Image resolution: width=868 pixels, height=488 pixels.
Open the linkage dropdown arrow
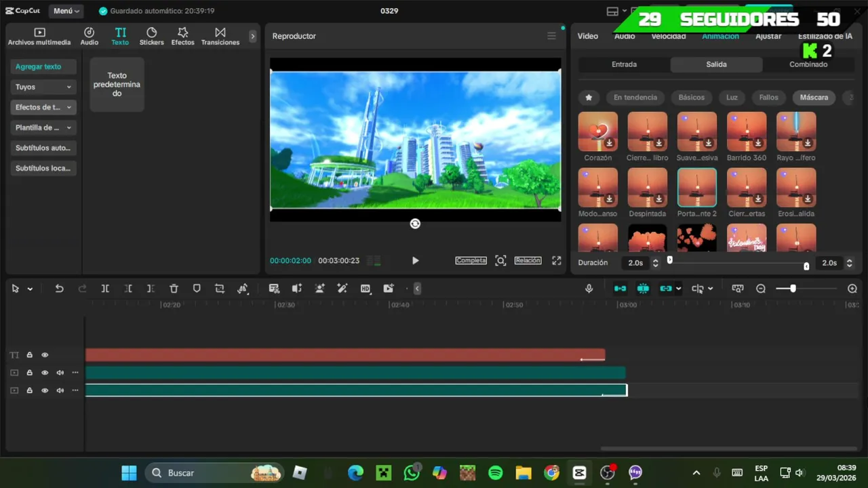678,289
